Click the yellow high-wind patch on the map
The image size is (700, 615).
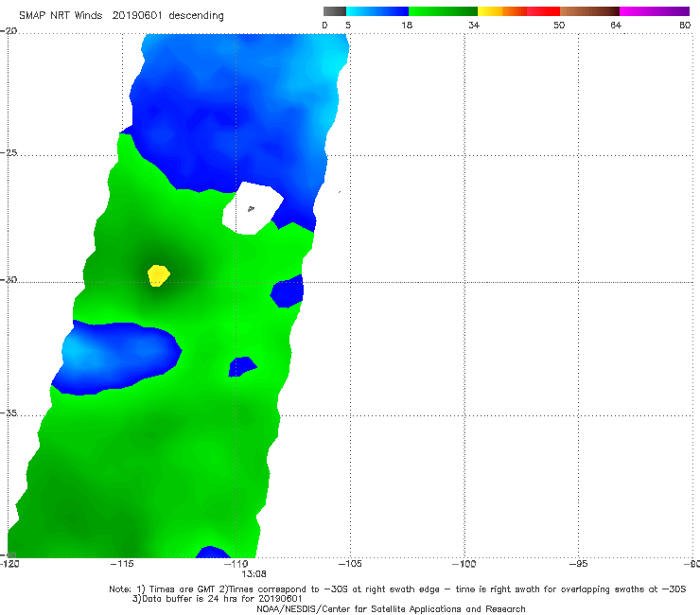(158, 275)
